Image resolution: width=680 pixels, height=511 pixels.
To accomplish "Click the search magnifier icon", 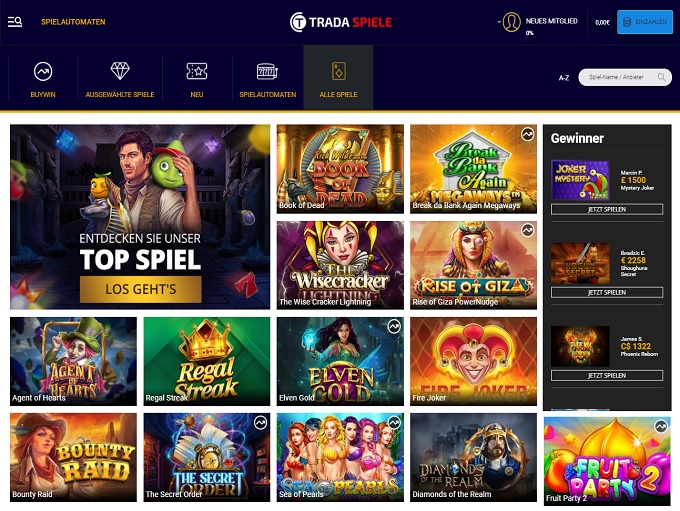I will pos(661,77).
